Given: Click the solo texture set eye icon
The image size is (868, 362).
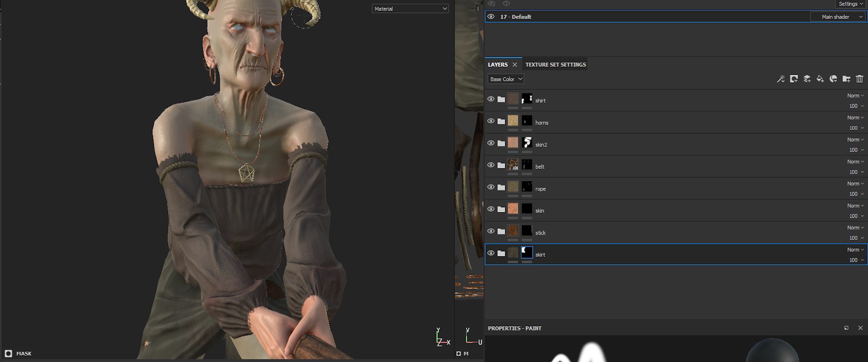Looking at the screenshot, I should click(492, 4).
